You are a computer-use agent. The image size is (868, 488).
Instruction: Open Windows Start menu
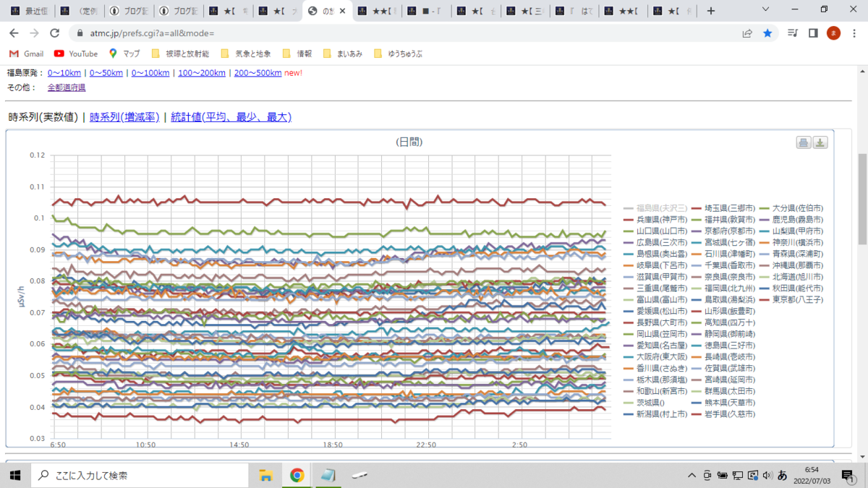coord(14,475)
